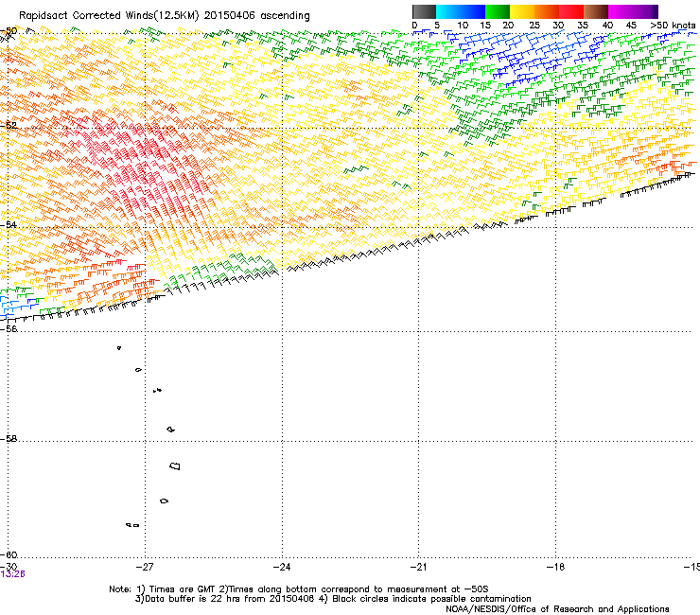Click the red 30-35 knots legend swatch

coord(571,11)
